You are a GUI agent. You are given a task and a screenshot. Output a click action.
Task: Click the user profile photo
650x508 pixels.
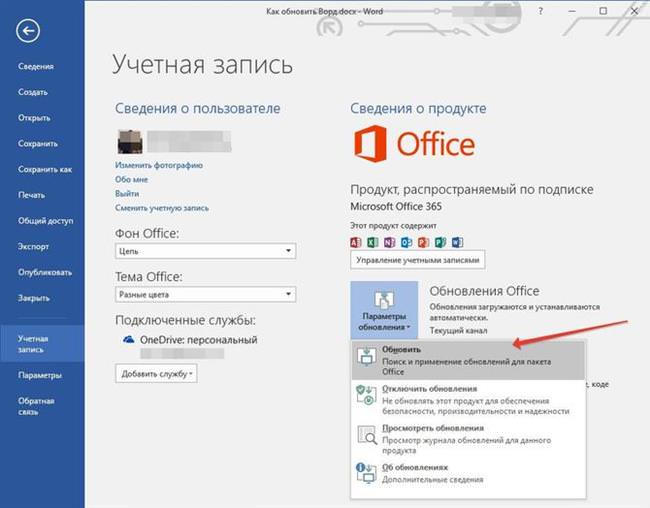coord(130,142)
